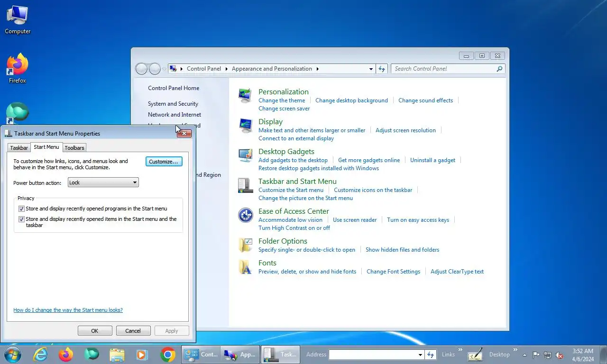This screenshot has width=607, height=364.
Task: Open System and Security in sidebar
Action: pyautogui.click(x=173, y=104)
